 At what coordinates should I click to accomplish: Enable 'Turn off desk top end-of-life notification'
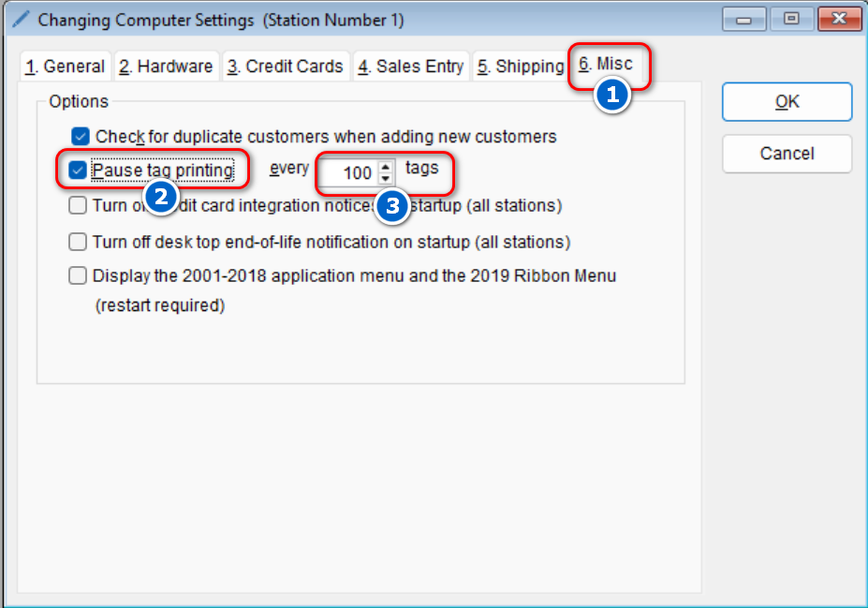78,242
